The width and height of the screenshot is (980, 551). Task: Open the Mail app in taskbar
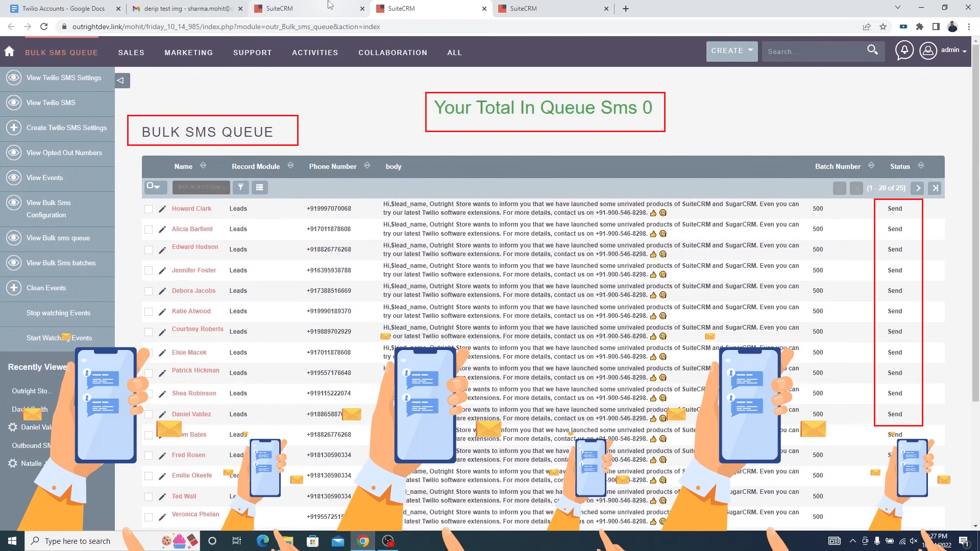coord(338,541)
